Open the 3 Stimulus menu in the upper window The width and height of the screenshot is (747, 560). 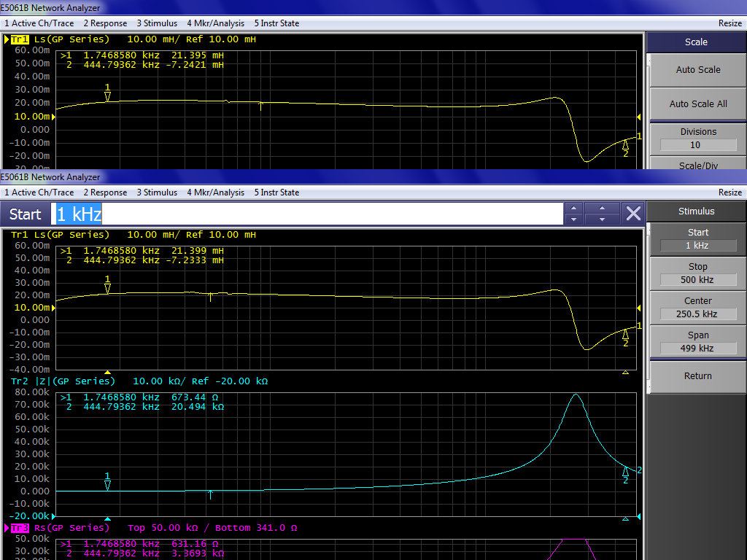point(157,23)
